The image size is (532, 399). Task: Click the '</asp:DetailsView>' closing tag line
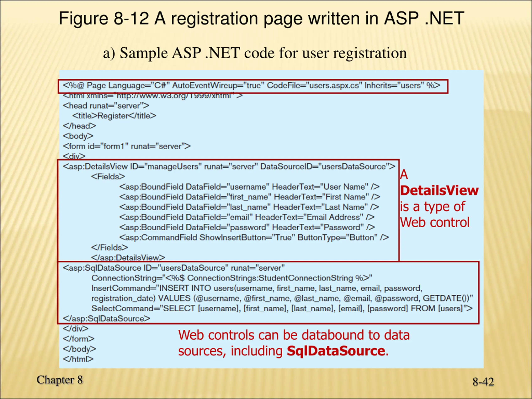[128, 257]
